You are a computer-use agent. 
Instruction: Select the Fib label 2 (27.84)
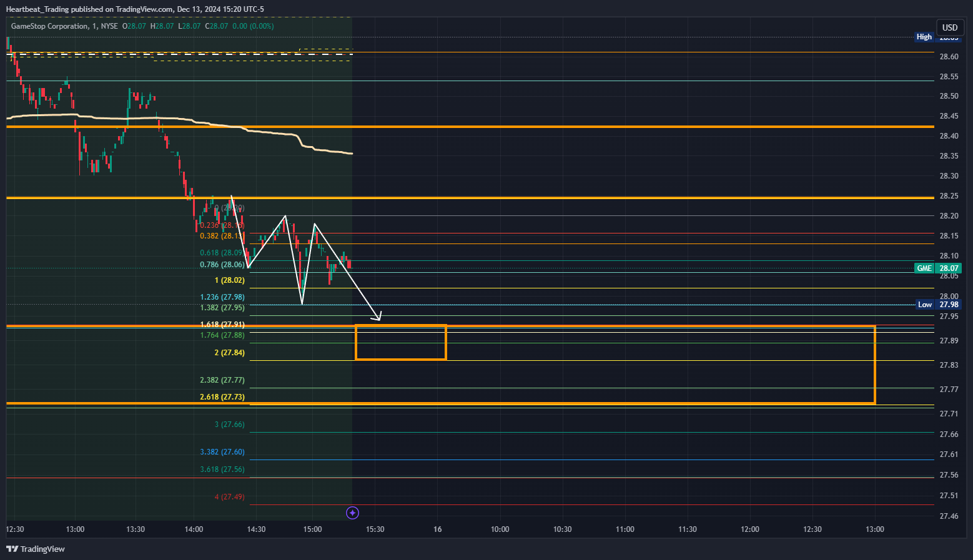[x=230, y=353]
